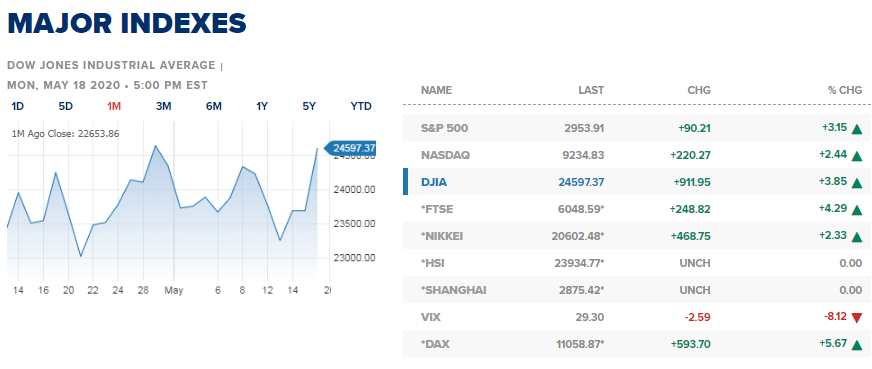Click the chart peak near April 28
The width and height of the screenshot is (872, 369).
click(x=156, y=146)
